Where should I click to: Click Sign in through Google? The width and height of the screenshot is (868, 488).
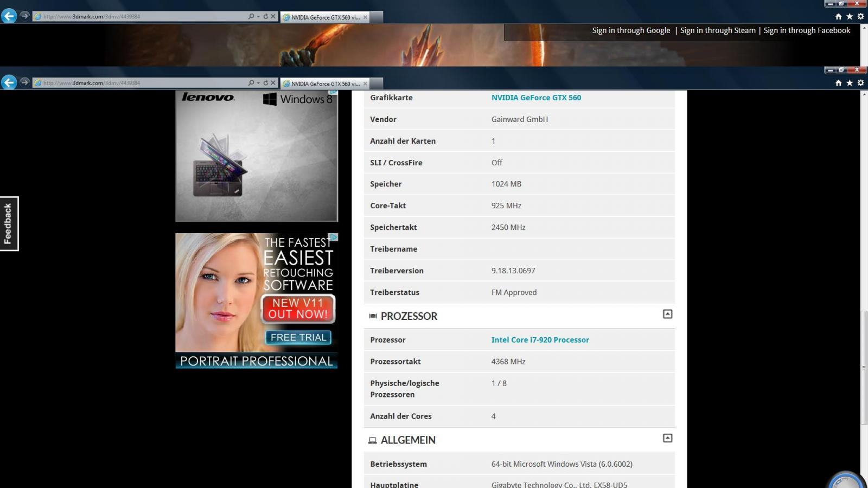pyautogui.click(x=631, y=30)
